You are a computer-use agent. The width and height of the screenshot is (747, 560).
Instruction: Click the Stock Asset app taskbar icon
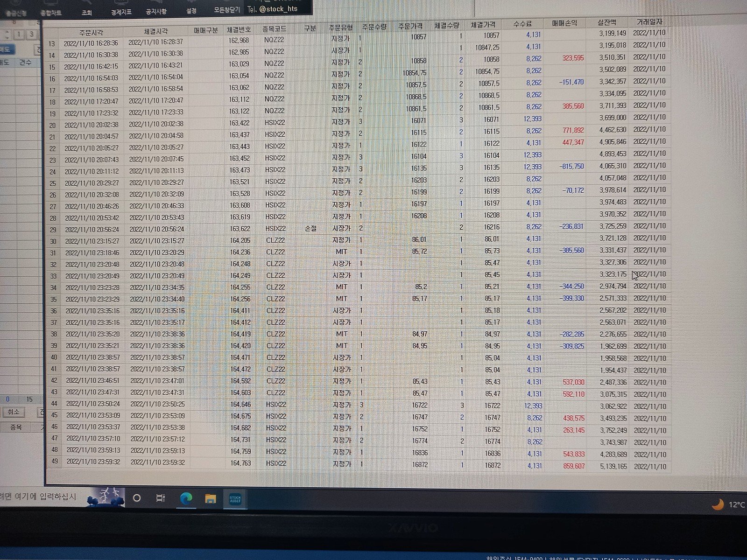click(x=235, y=499)
